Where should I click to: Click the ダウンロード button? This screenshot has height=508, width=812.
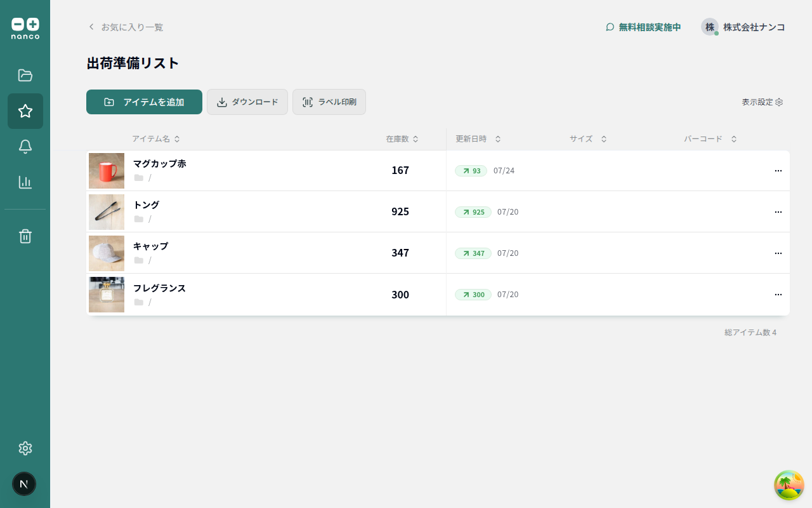pos(247,102)
